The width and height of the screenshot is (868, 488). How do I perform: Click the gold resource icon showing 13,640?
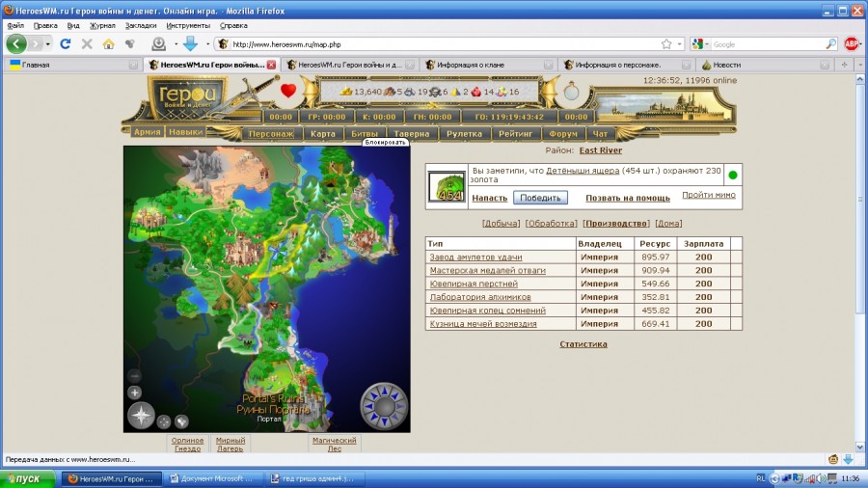(346, 92)
